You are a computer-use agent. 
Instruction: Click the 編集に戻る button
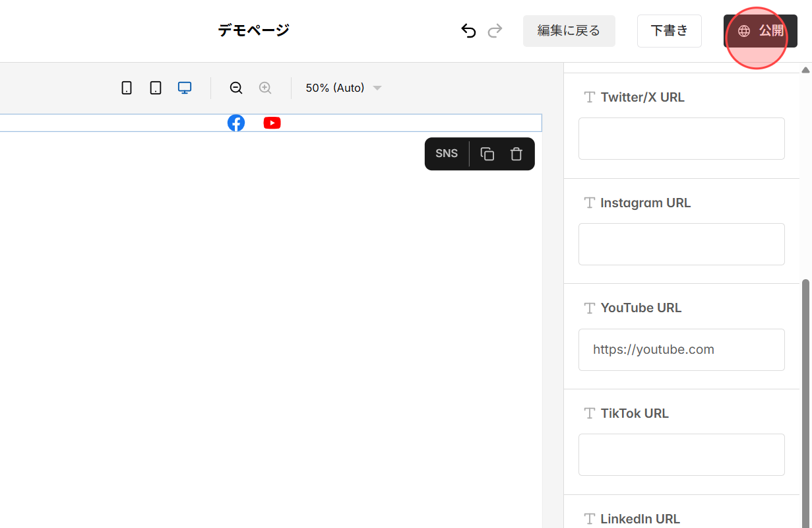coord(569,30)
